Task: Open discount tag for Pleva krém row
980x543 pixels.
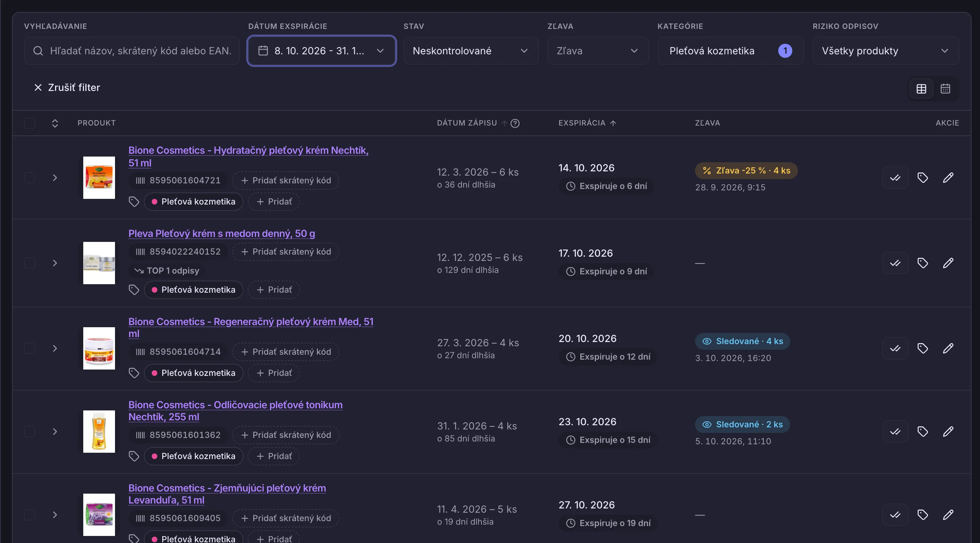Action: (x=922, y=263)
